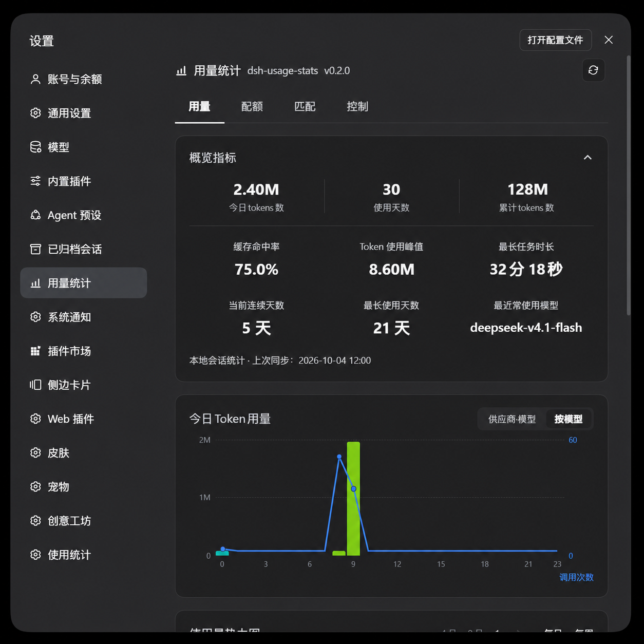Open 侧边卡片 settings

click(84, 385)
